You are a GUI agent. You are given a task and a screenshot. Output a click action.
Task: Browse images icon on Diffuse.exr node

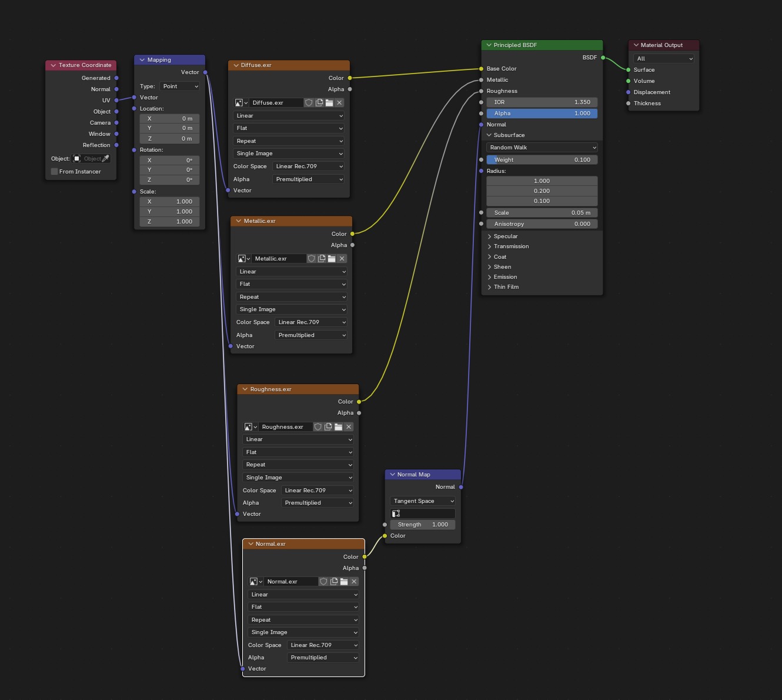[x=240, y=103]
